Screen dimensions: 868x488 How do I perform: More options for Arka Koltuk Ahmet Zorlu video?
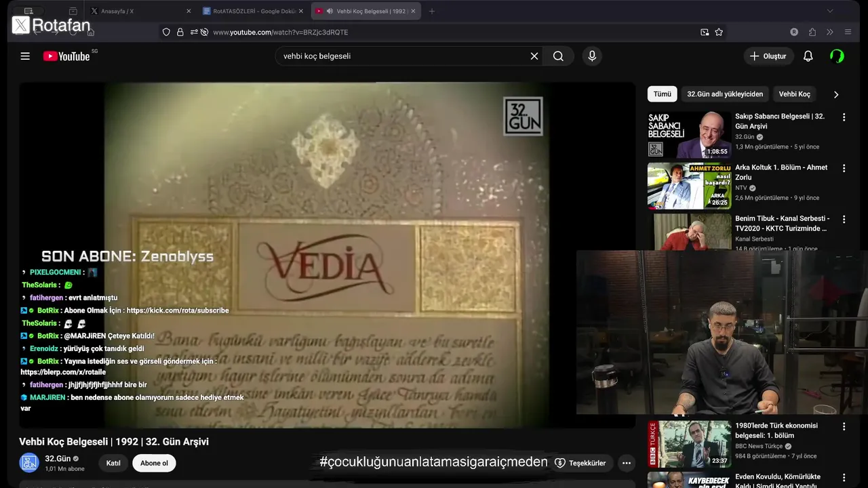(x=844, y=168)
